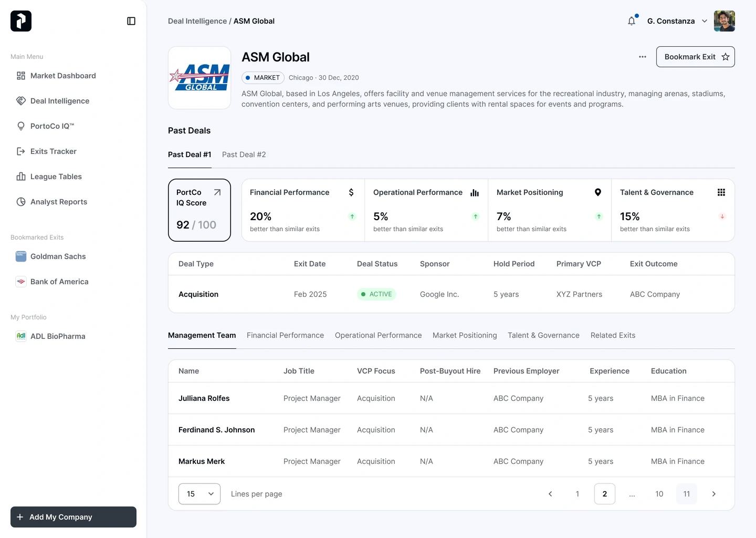Open the notifications bell

click(x=632, y=21)
